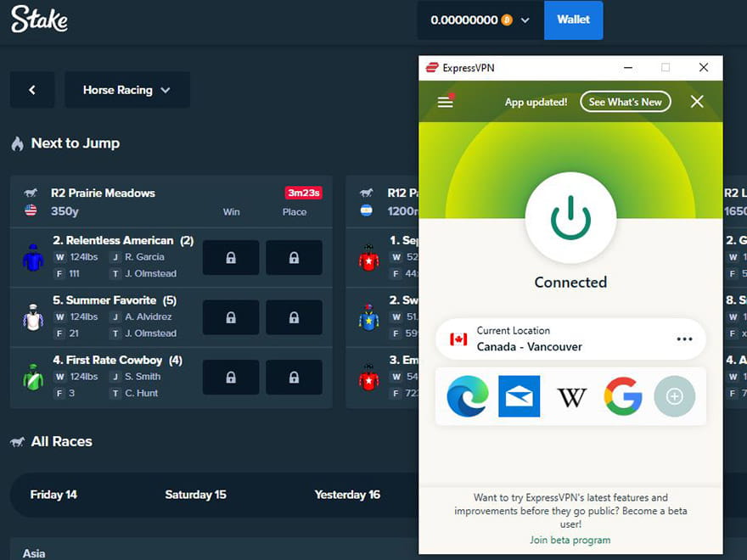Open the Horse Racing dropdown
Screen dimensions: 747x560
point(127,90)
